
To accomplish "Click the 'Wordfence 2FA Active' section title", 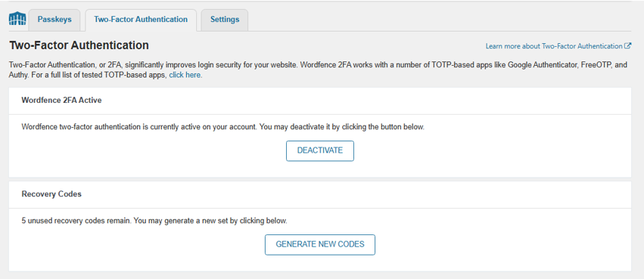I will [61, 101].
